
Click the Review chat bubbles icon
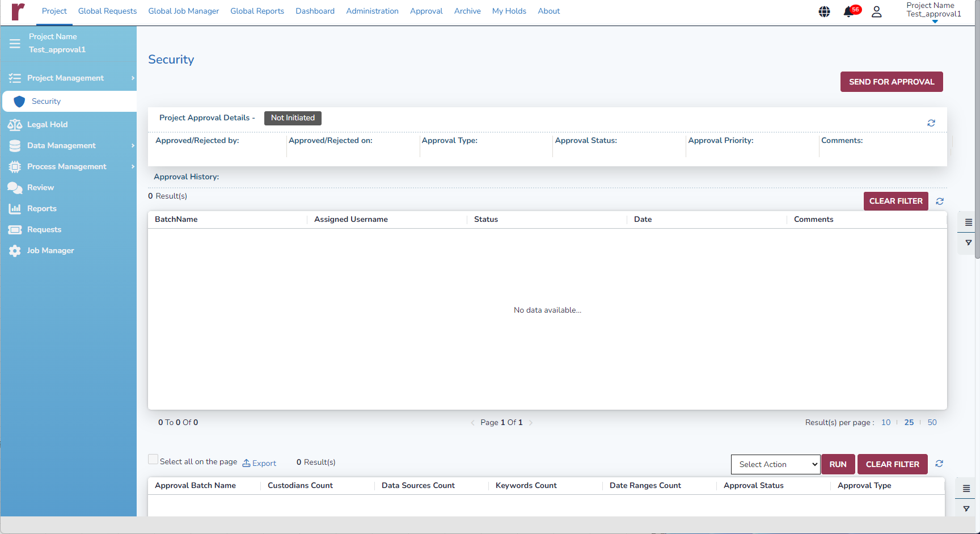pos(15,188)
